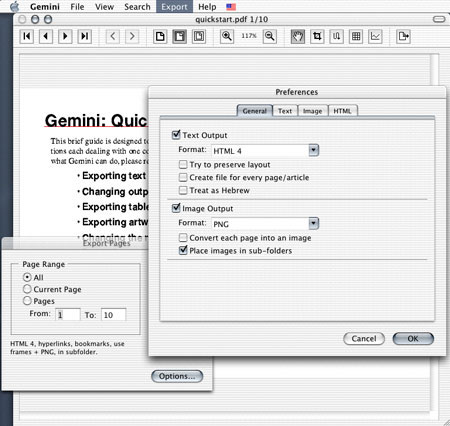Switch to the Image preferences tab
The height and width of the screenshot is (426, 450).
pyautogui.click(x=312, y=111)
